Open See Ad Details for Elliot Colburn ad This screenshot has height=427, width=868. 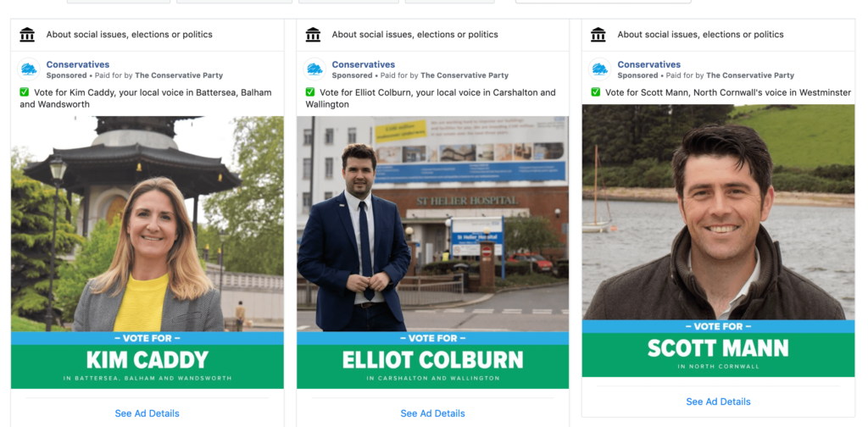[433, 413]
